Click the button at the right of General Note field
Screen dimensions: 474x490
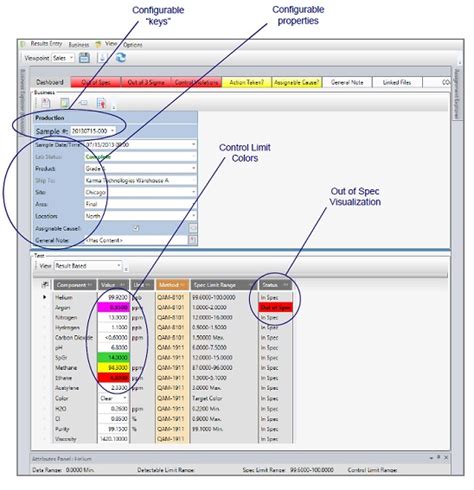coord(193,240)
